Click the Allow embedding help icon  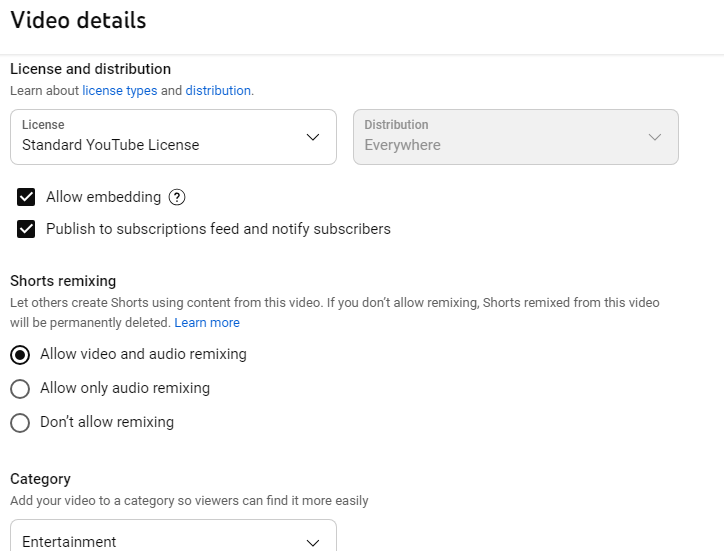click(x=177, y=197)
